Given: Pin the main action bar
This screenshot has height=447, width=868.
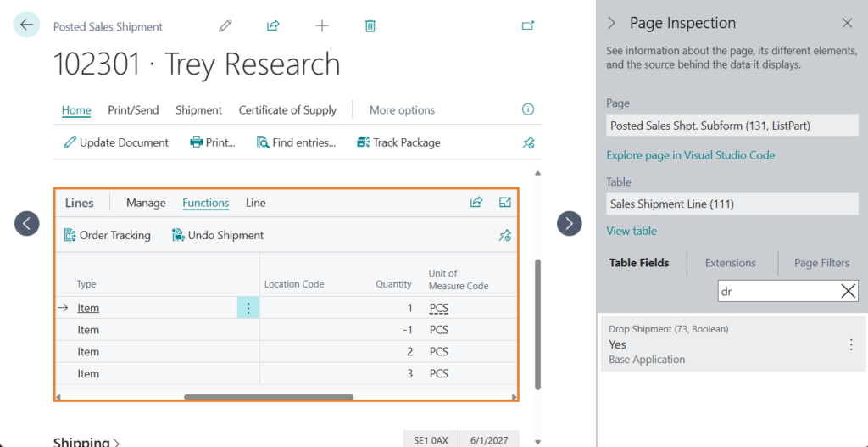Looking at the screenshot, I should click(528, 142).
